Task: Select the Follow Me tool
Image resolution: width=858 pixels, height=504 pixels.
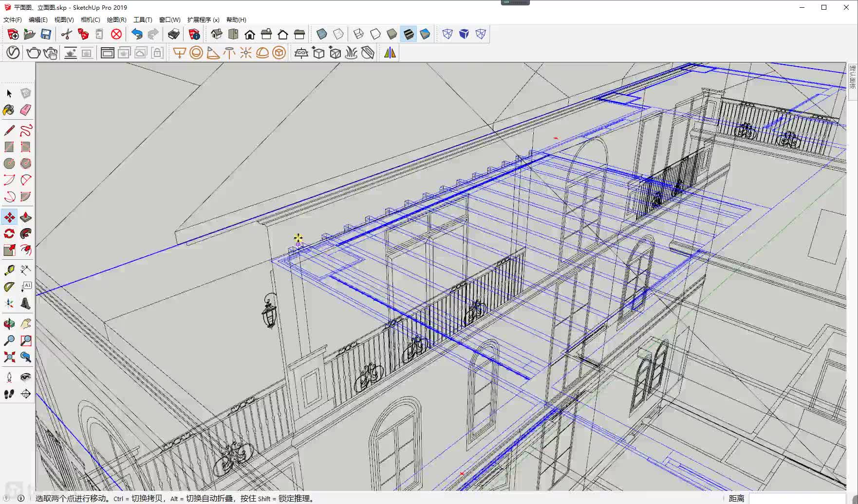Action: pyautogui.click(x=26, y=234)
